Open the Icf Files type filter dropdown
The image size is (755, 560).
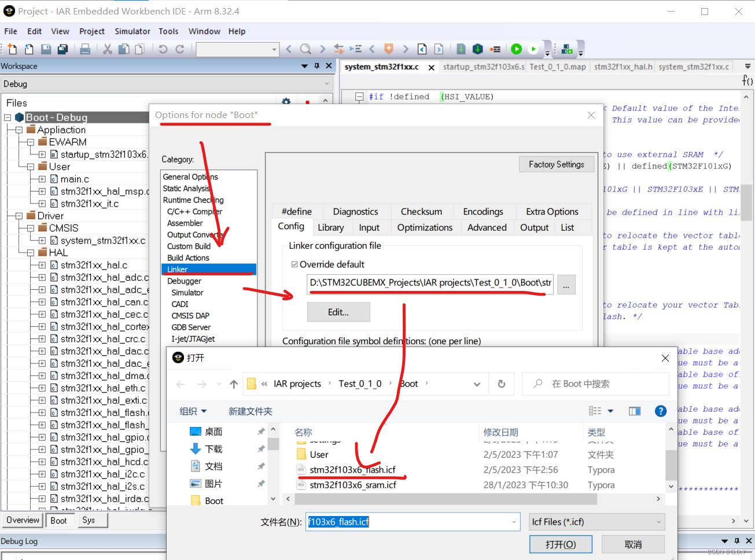click(x=596, y=522)
